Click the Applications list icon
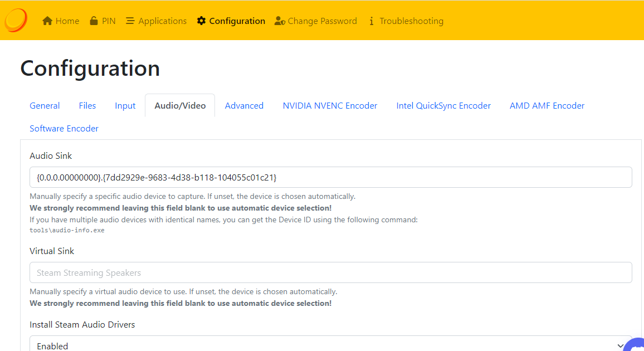 pos(130,21)
